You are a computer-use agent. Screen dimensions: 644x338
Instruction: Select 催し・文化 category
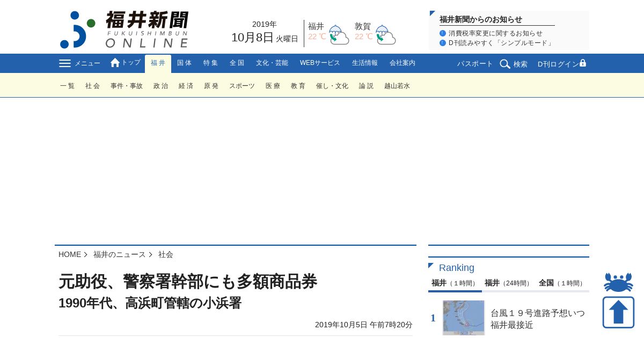click(x=332, y=86)
